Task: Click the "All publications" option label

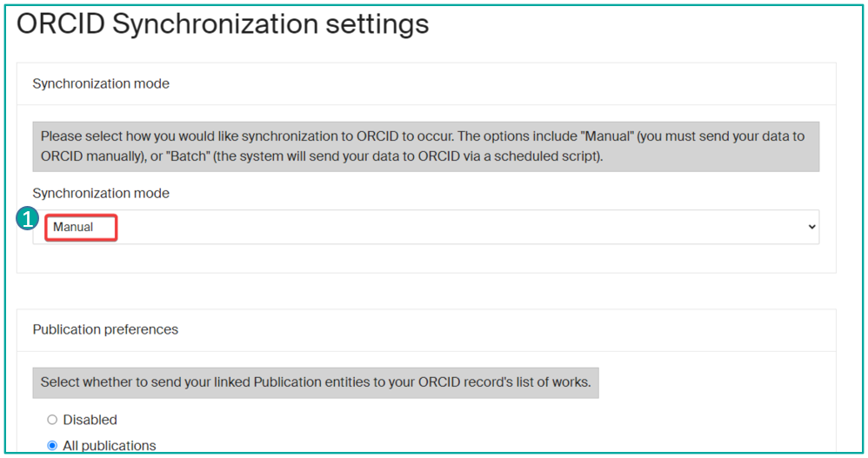Action: pos(109,446)
